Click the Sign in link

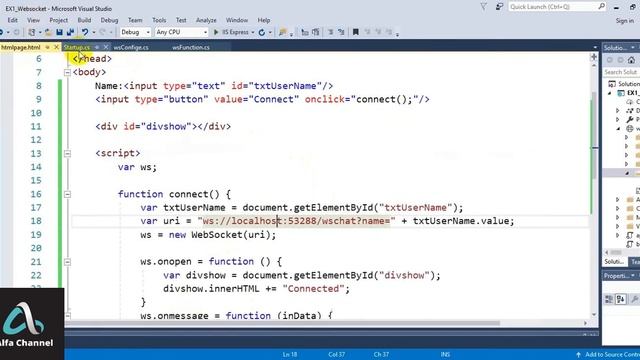coord(624,20)
